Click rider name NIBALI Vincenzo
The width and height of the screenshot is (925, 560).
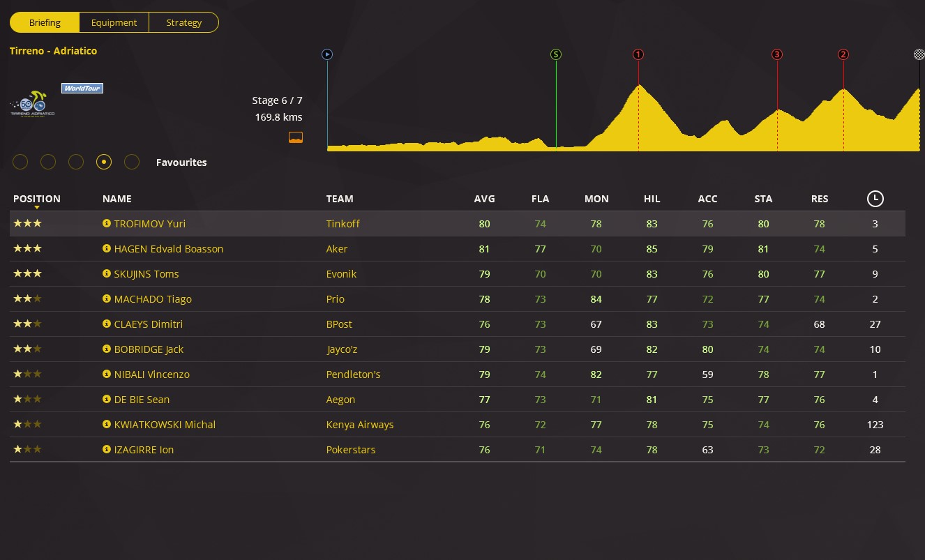click(152, 374)
